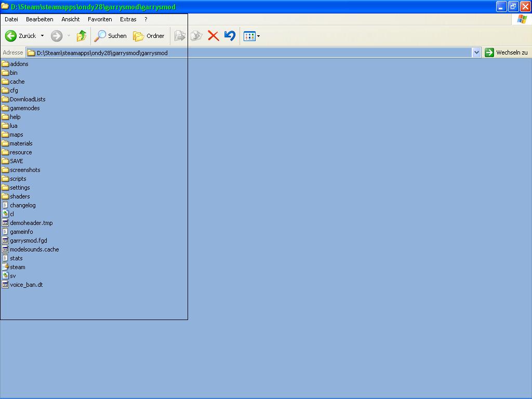
Task: Open the Datei menu
Action: [11, 19]
